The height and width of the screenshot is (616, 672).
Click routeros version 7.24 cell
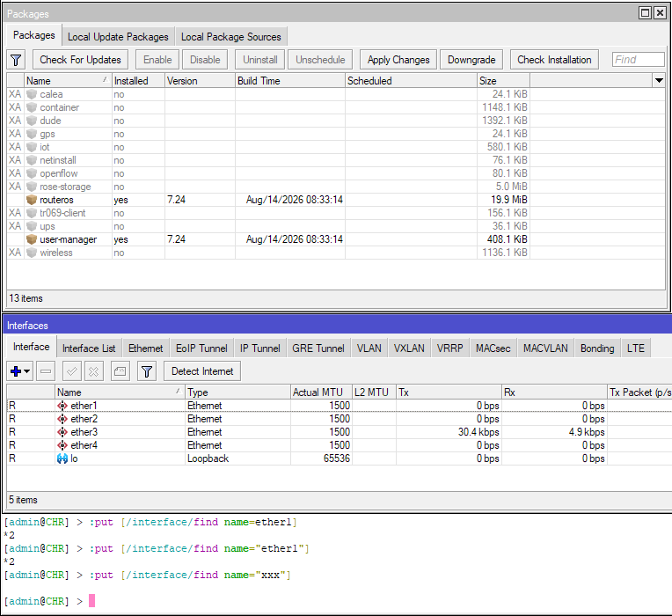(200, 200)
